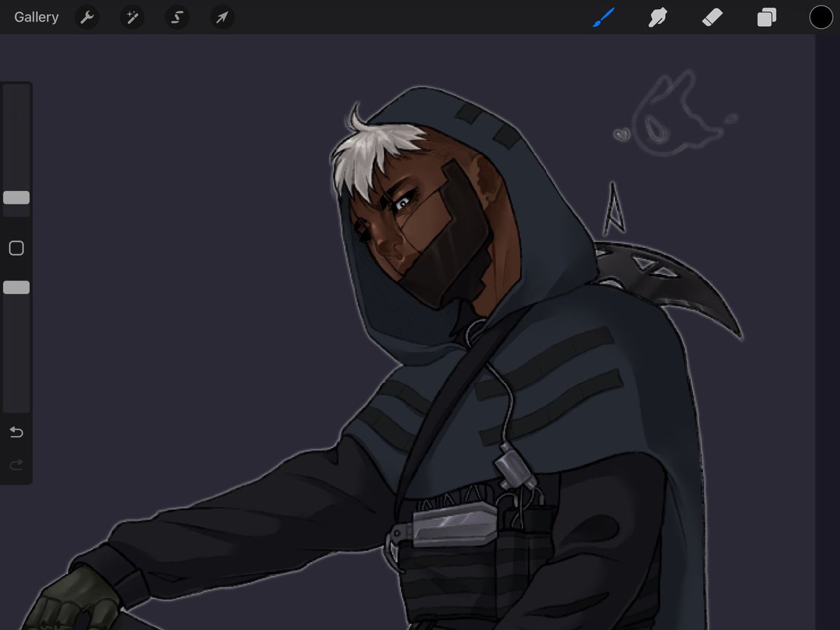This screenshot has height=630, width=840.
Task: Open the Adjustments magic wand menu
Action: 132,17
